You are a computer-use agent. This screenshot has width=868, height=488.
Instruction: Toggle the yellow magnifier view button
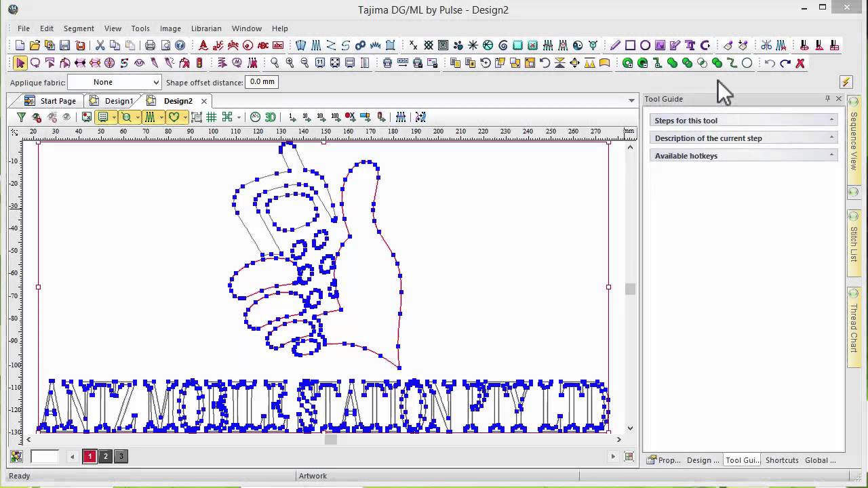pyautogui.click(x=126, y=117)
